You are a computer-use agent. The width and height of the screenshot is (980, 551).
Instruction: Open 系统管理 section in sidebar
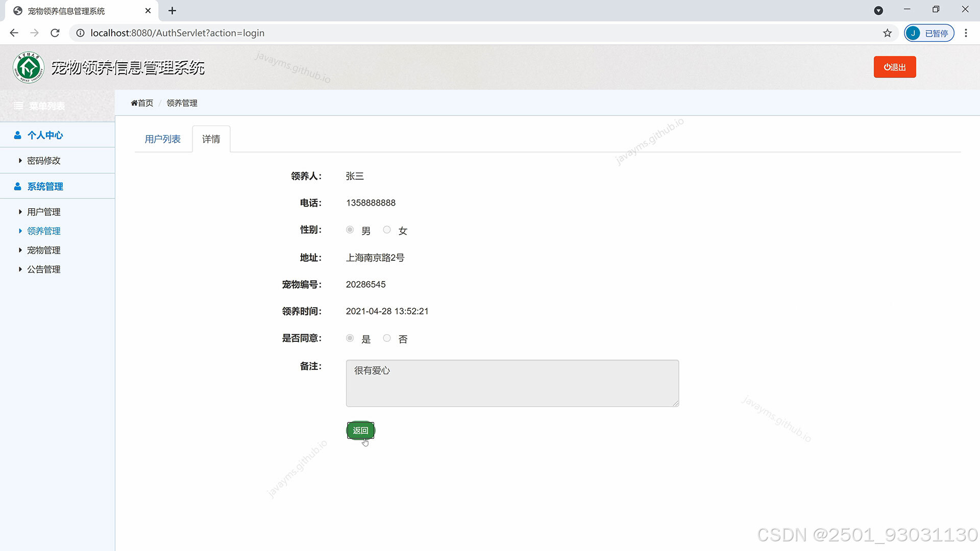pyautogui.click(x=57, y=187)
